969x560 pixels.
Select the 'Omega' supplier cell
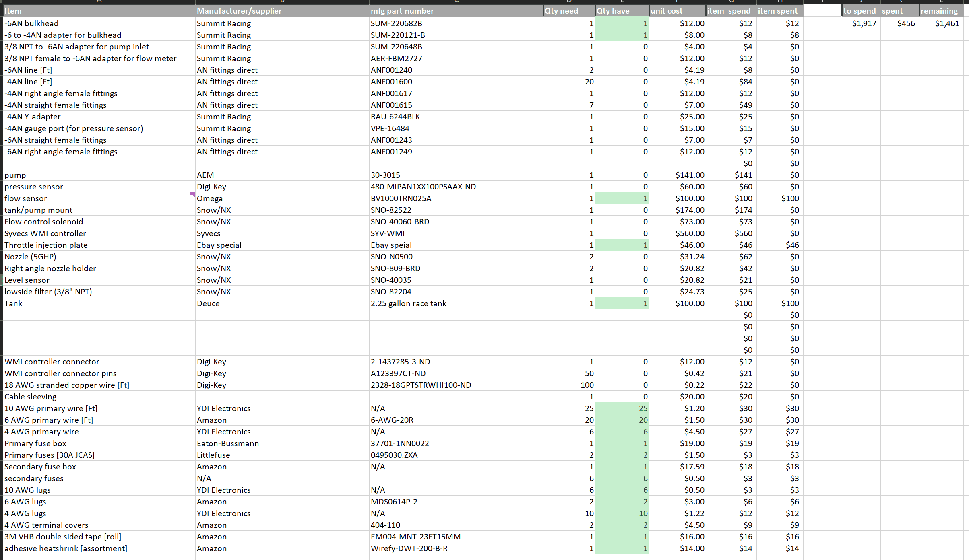tap(282, 198)
